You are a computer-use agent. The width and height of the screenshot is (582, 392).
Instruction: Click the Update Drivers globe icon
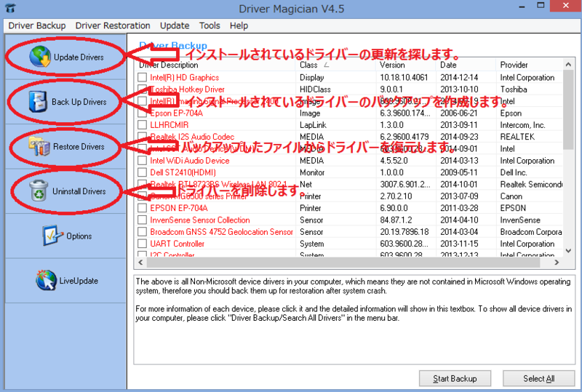pos(40,57)
